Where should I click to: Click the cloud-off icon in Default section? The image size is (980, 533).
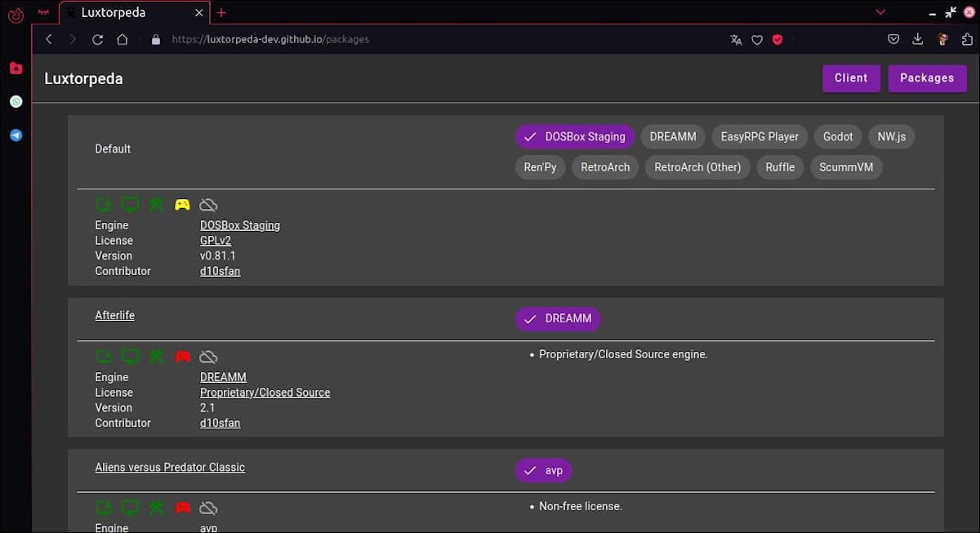208,205
